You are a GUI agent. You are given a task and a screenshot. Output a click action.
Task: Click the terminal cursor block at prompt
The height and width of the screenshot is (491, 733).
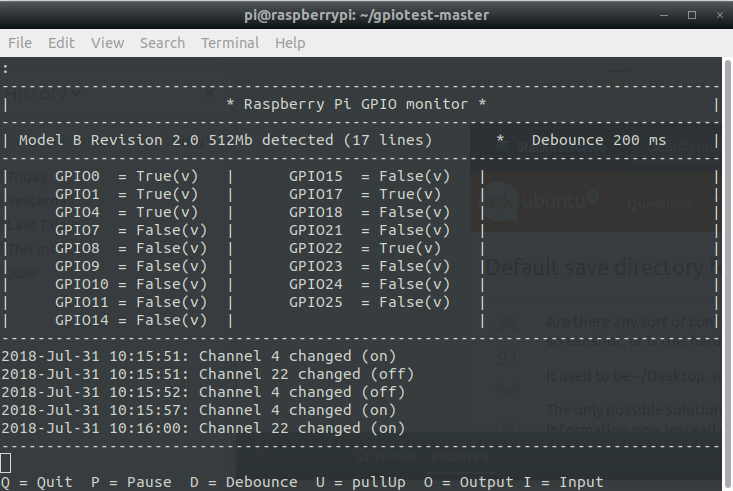(x=6, y=463)
